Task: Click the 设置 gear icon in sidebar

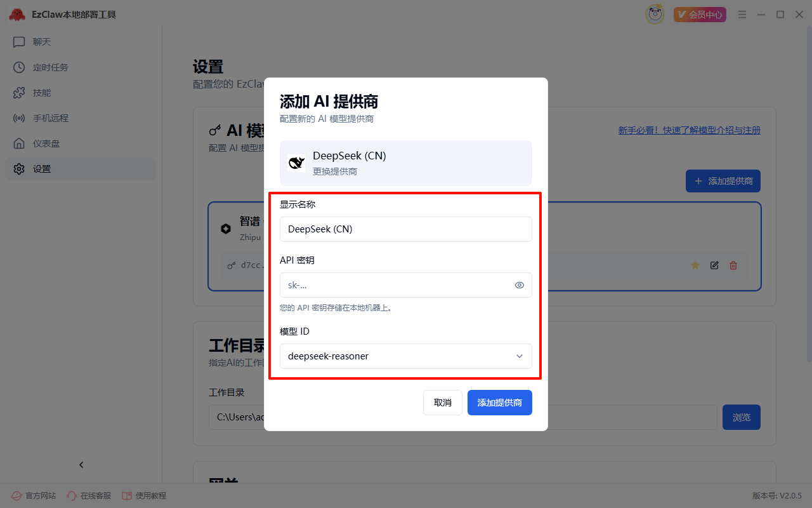Action: click(19, 169)
